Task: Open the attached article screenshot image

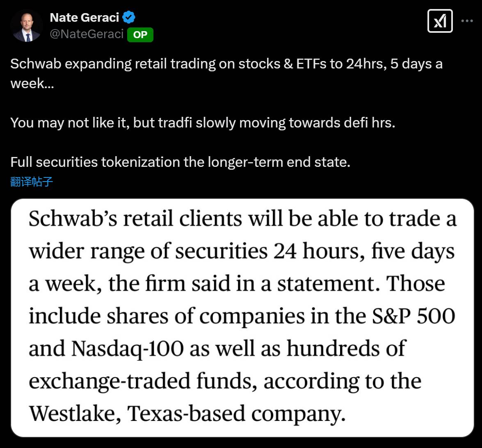Action: (242, 318)
